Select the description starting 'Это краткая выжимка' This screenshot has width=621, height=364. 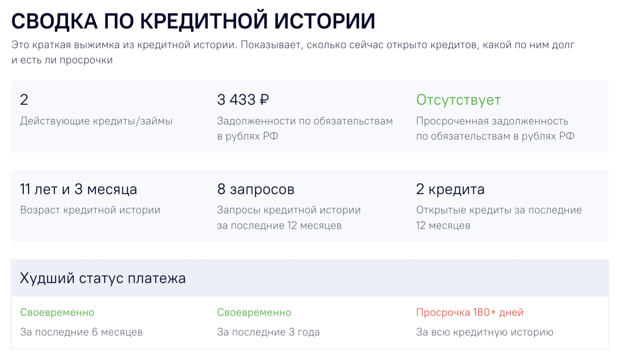293,52
